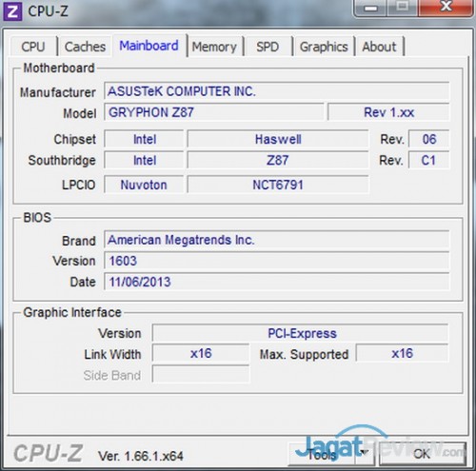The height and width of the screenshot is (471, 476).
Task: Open the SPD tab
Action: (268, 47)
